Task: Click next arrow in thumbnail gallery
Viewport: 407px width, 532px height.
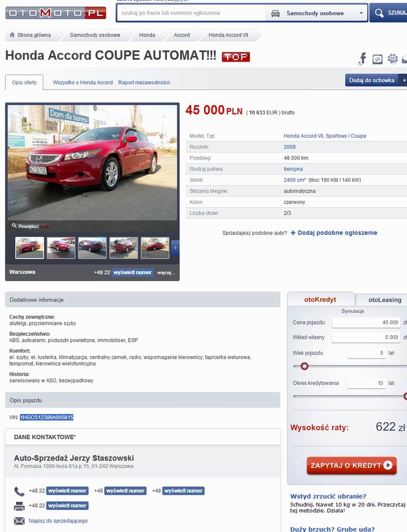Action: click(175, 247)
